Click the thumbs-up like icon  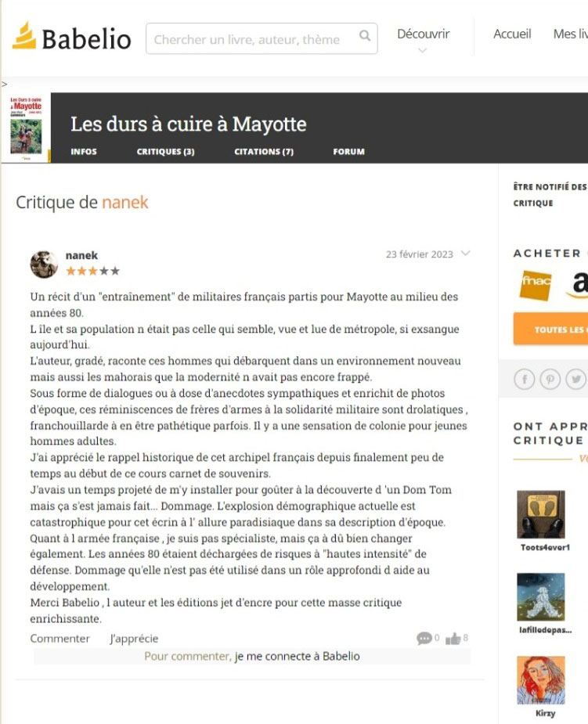(x=453, y=638)
